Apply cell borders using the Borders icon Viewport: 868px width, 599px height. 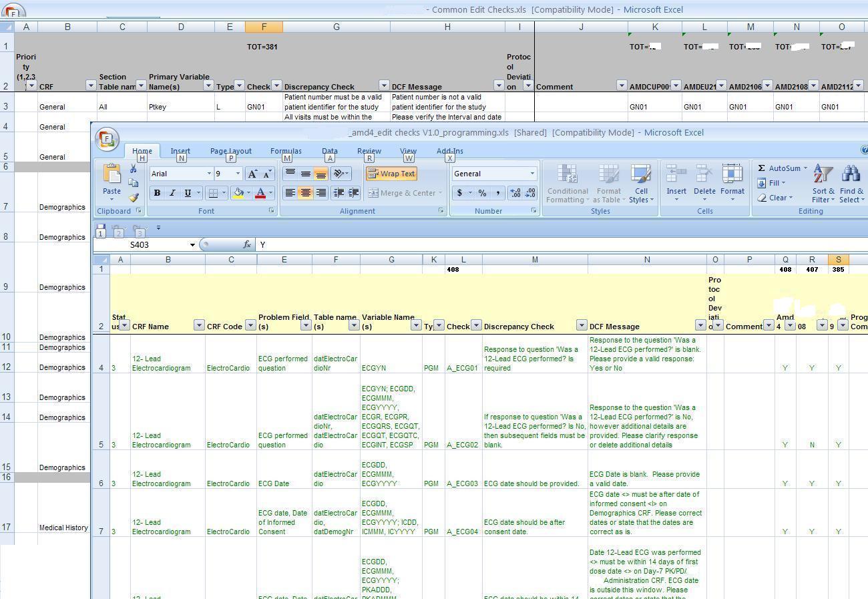pyautogui.click(x=213, y=194)
